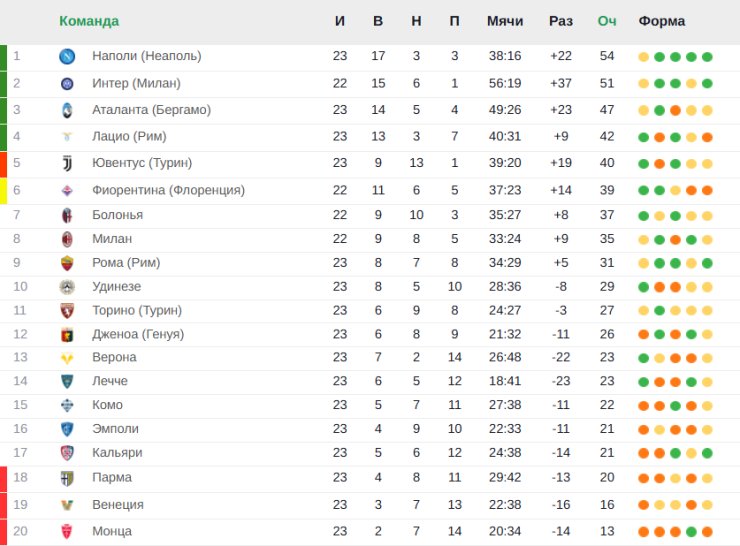This screenshot has height=546, width=740.
Task: Click the Parma shield icon
Action: [x=67, y=478]
